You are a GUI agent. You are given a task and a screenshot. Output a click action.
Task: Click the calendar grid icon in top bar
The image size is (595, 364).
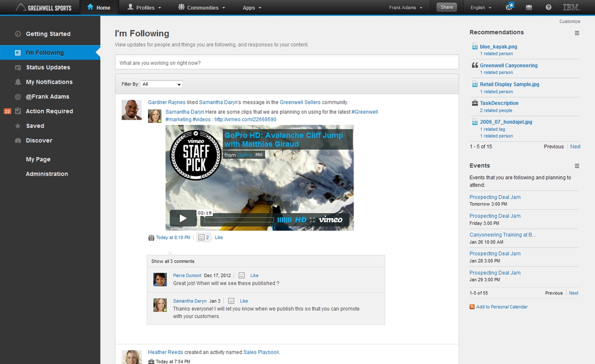[529, 7]
